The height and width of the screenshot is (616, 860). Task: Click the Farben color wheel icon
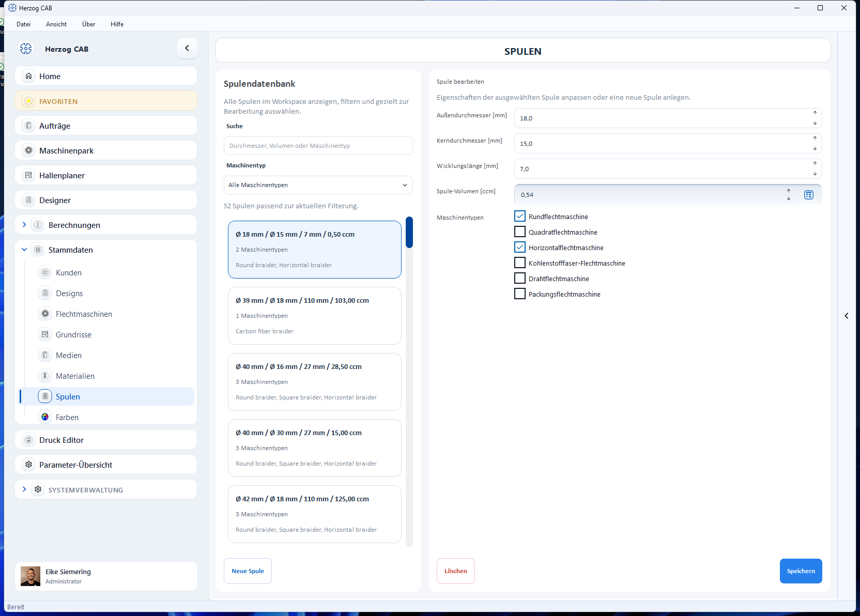point(45,417)
